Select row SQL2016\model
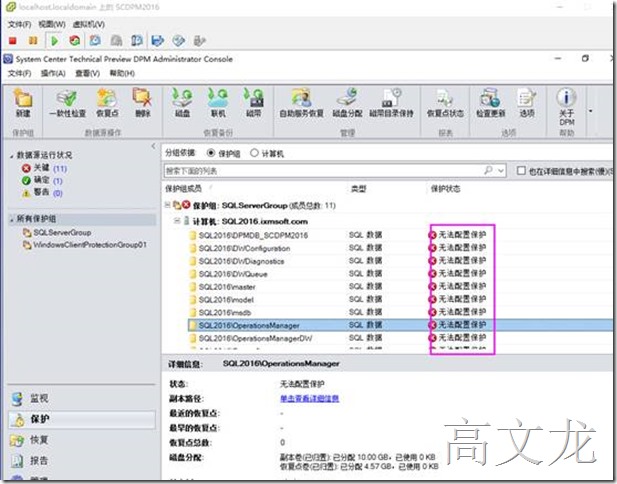The width and height of the screenshot is (617, 484). pos(401,299)
